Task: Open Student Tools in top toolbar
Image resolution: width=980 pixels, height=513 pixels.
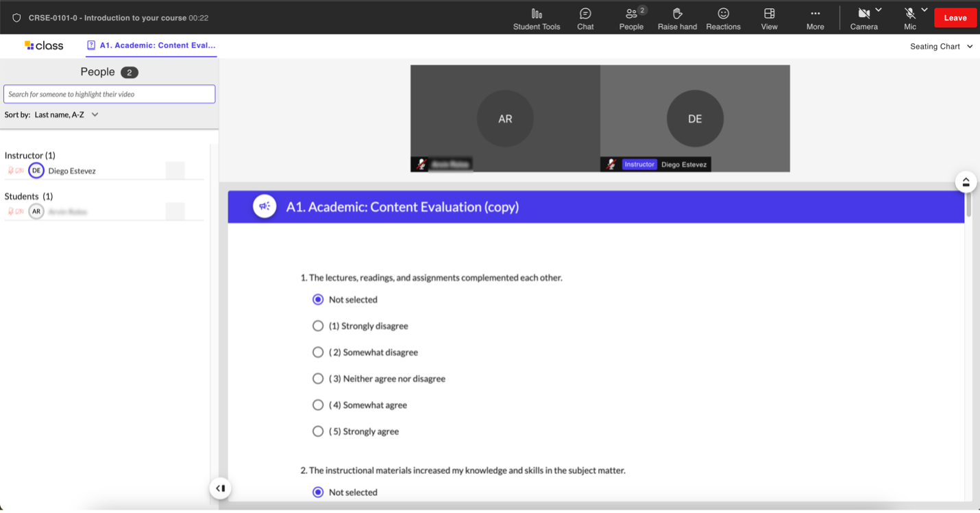Action: (x=537, y=19)
